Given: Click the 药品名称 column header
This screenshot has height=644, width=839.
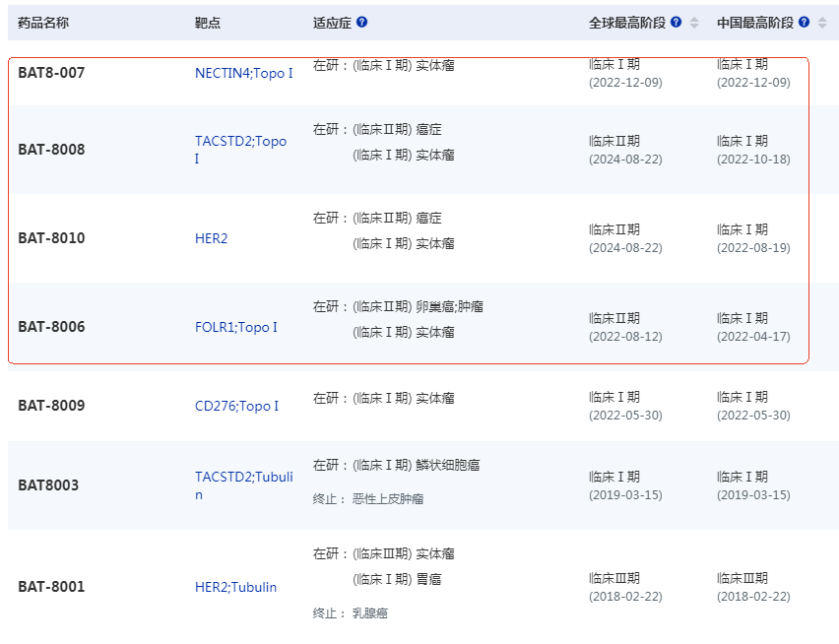Looking at the screenshot, I should click(43, 23).
